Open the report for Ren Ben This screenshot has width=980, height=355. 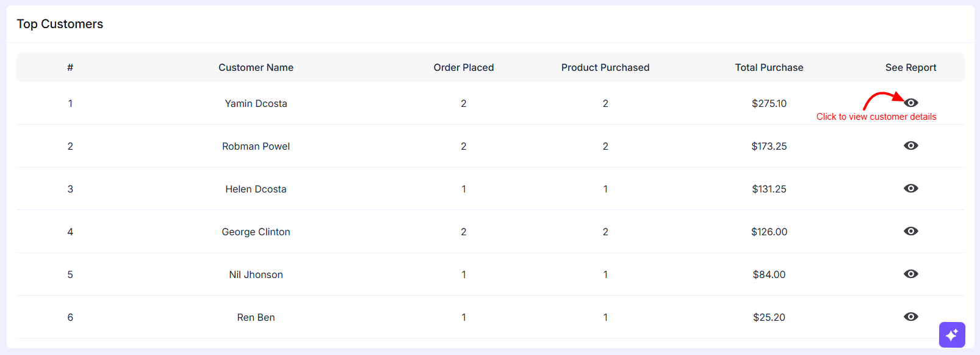pyautogui.click(x=911, y=317)
